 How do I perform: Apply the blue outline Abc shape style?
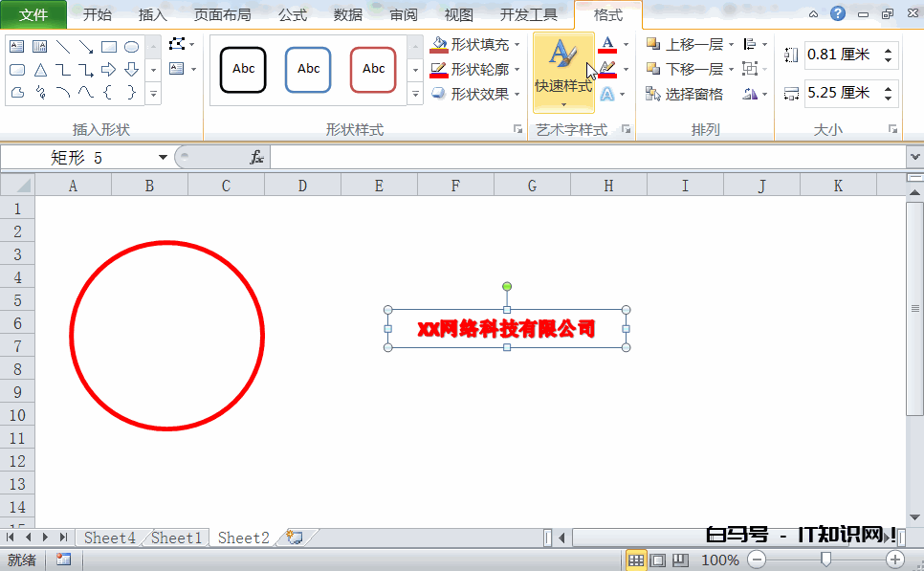pyautogui.click(x=308, y=69)
